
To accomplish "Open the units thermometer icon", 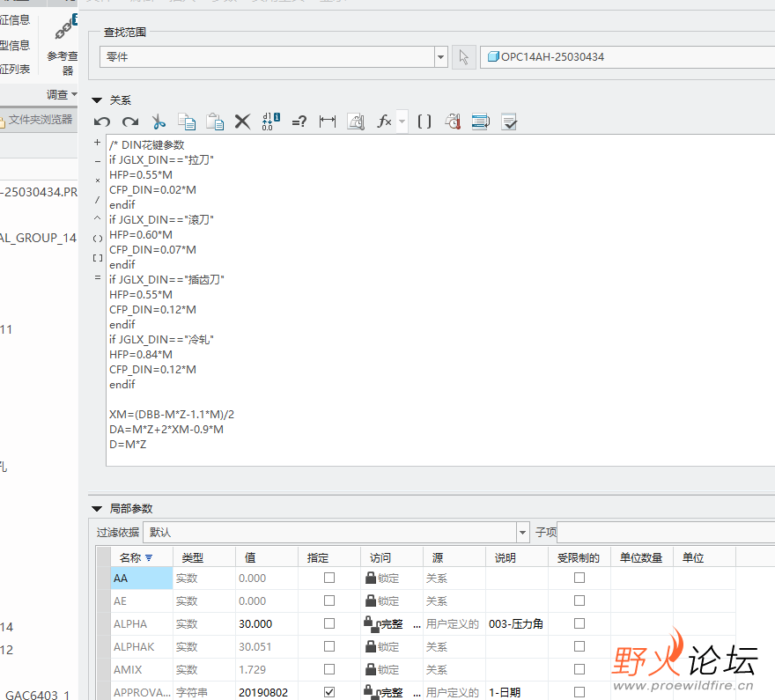I will pyautogui.click(x=453, y=121).
